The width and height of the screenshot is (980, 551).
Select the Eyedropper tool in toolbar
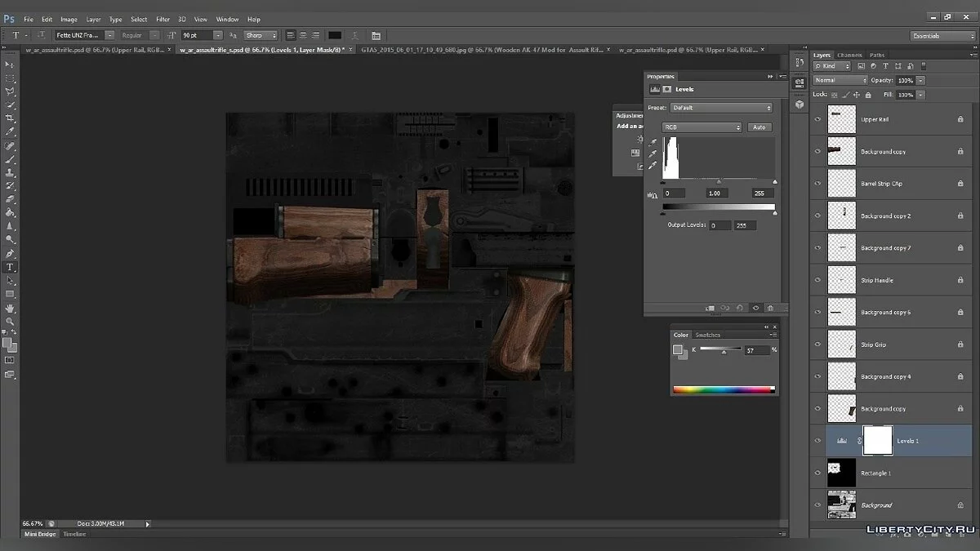coord(10,131)
